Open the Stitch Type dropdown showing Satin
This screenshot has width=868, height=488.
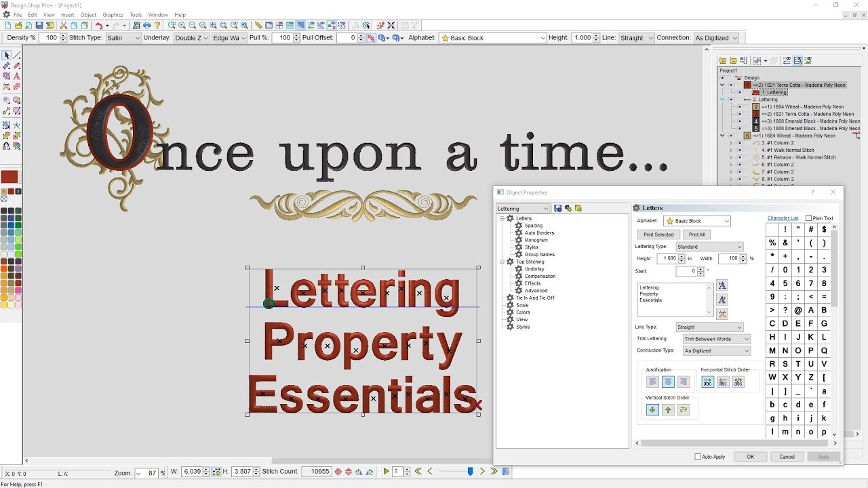coord(123,38)
